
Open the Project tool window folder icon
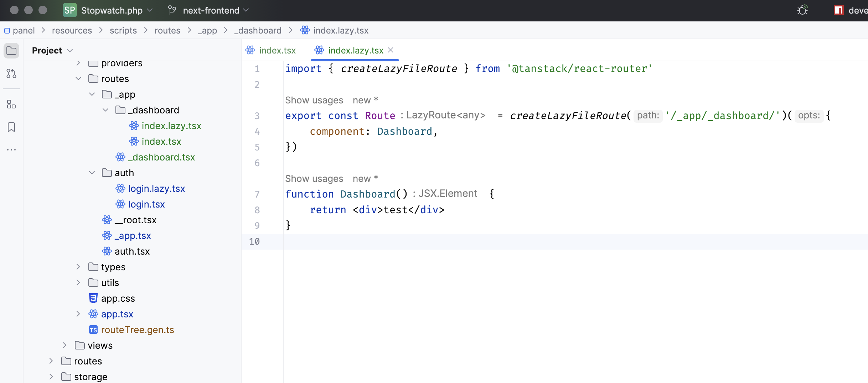click(11, 51)
